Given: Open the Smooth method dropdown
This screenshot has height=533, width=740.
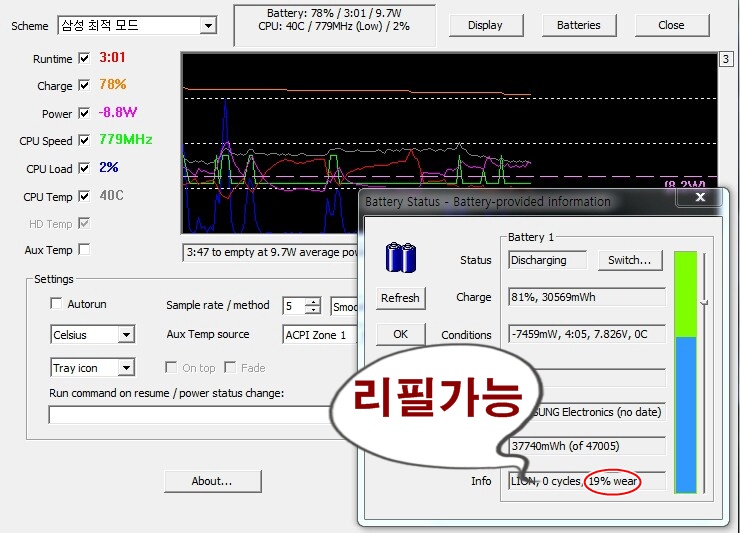Looking at the screenshot, I should (345, 306).
